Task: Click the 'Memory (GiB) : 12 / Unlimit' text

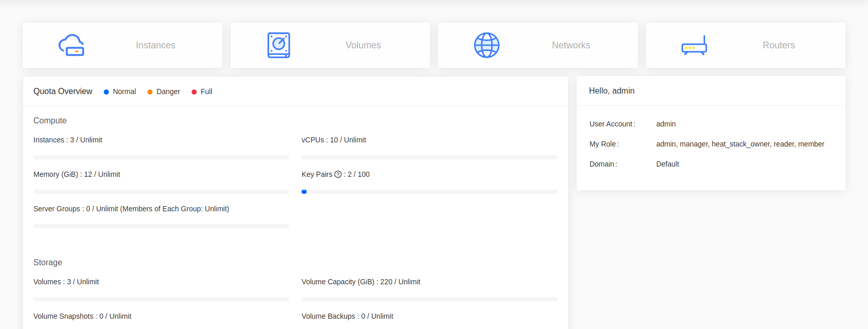Action: (77, 174)
